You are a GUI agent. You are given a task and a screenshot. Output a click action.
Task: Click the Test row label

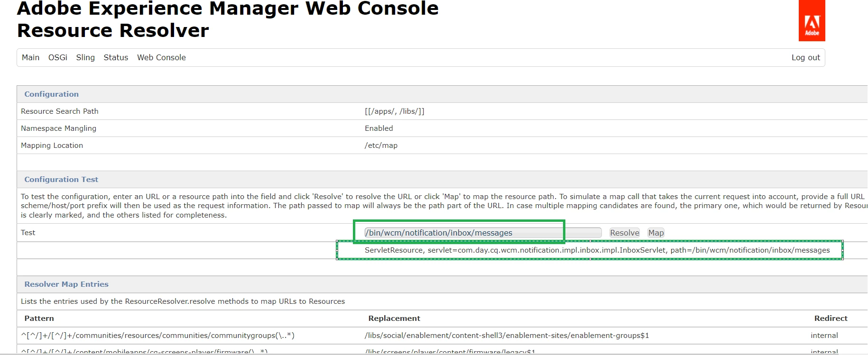pos(28,233)
